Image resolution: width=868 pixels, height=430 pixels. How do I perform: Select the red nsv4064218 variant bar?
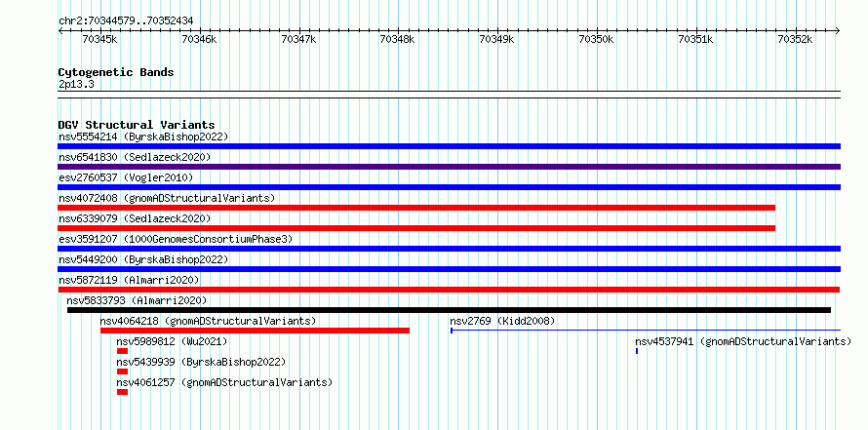pyautogui.click(x=255, y=331)
